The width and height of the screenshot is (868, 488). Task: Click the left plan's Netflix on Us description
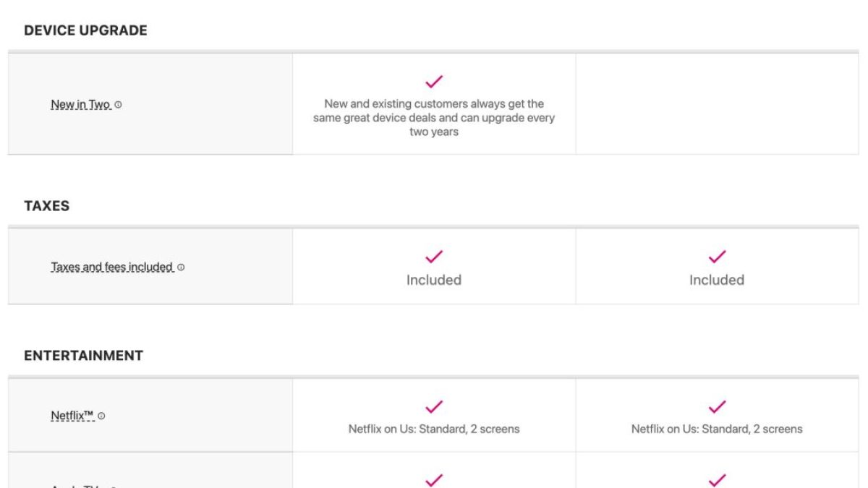pyautogui.click(x=434, y=429)
